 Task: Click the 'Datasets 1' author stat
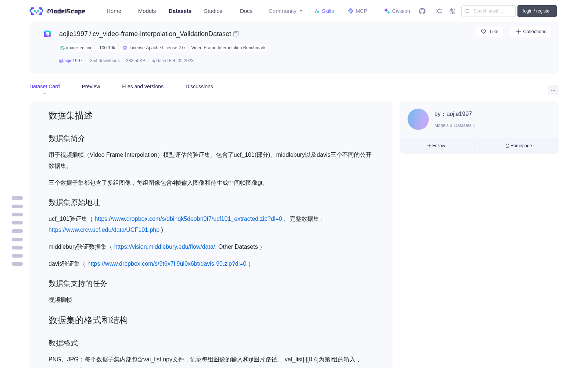(x=465, y=125)
